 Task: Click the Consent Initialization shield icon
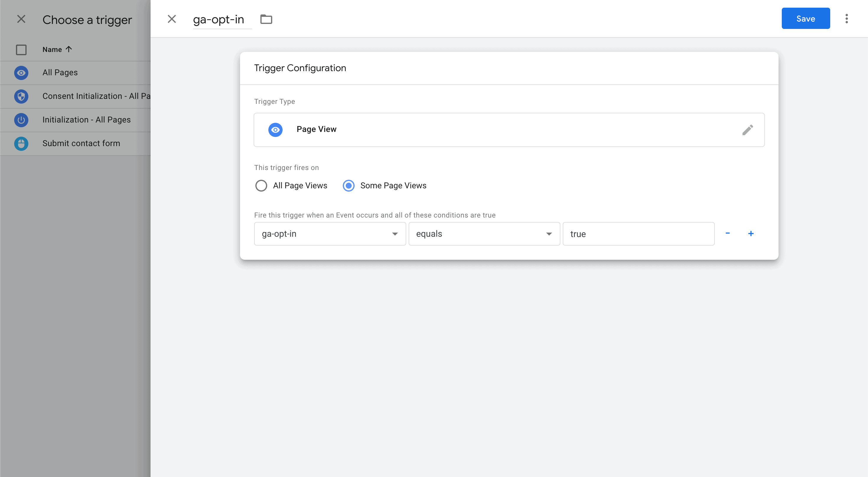(x=21, y=96)
